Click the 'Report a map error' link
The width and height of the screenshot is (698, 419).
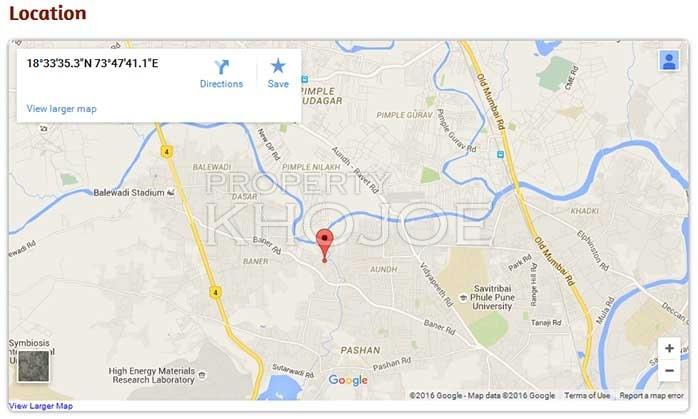[x=651, y=395]
